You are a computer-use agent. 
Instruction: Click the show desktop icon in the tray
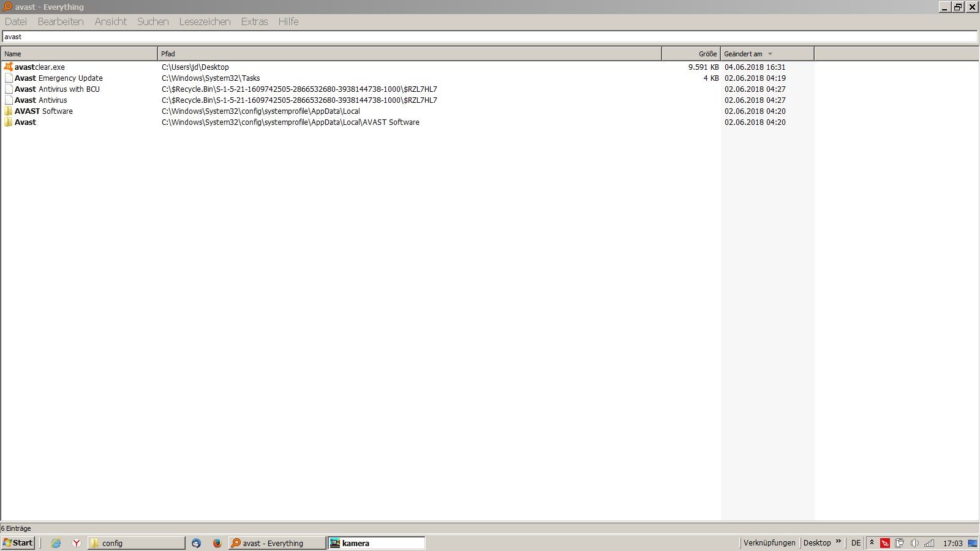(x=972, y=543)
